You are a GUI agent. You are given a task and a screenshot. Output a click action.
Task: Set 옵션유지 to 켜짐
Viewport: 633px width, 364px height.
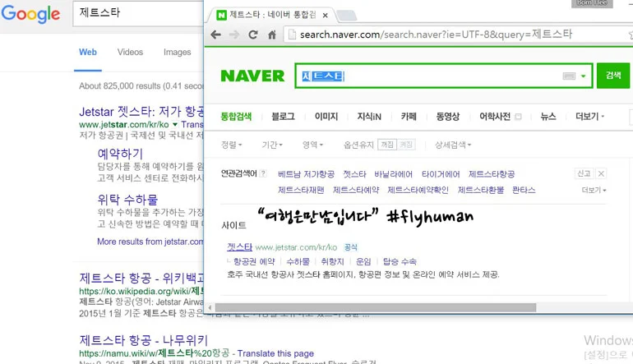coord(406,145)
